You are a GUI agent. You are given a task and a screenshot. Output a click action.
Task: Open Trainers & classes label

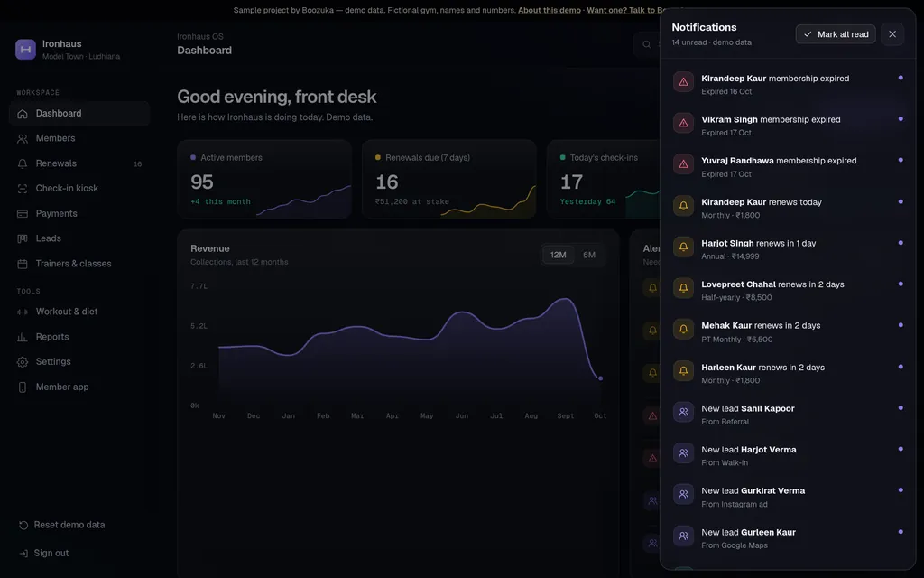tap(74, 264)
